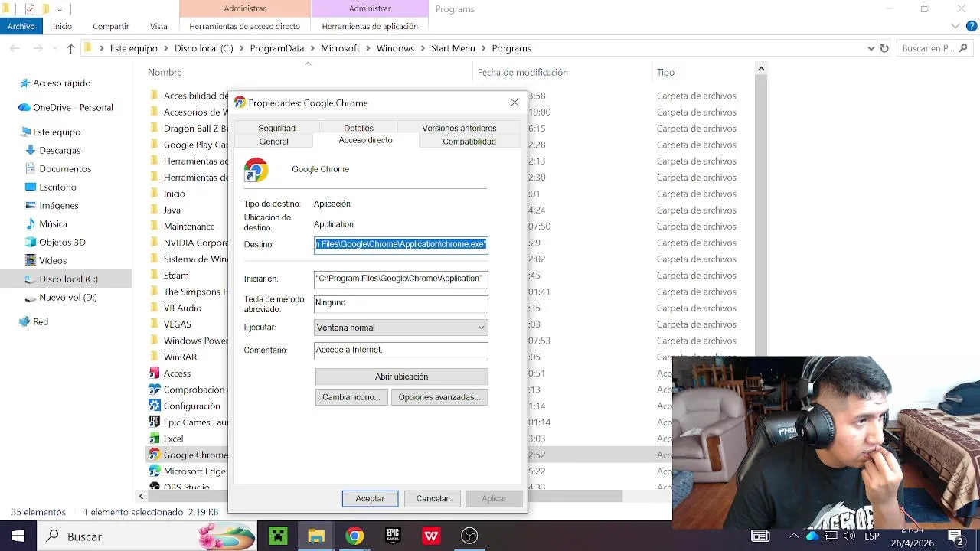Click the Comentario text field

tap(401, 350)
